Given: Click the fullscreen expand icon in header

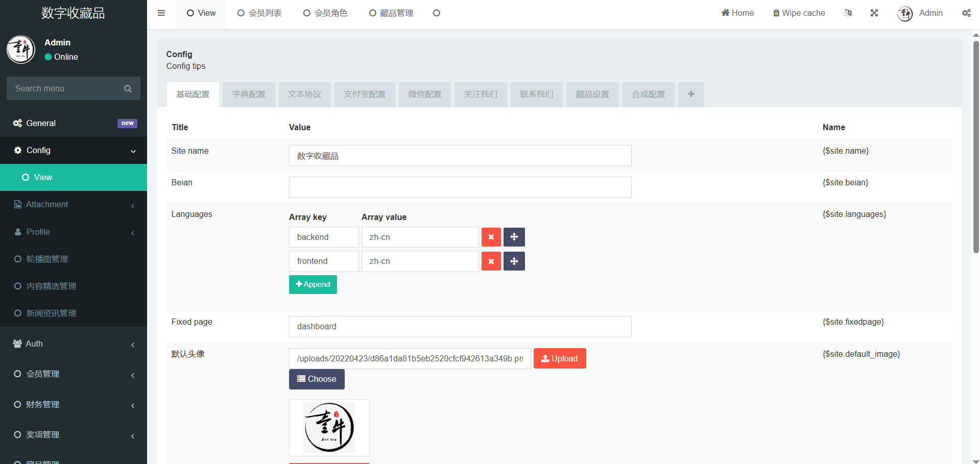Looking at the screenshot, I should click(874, 13).
